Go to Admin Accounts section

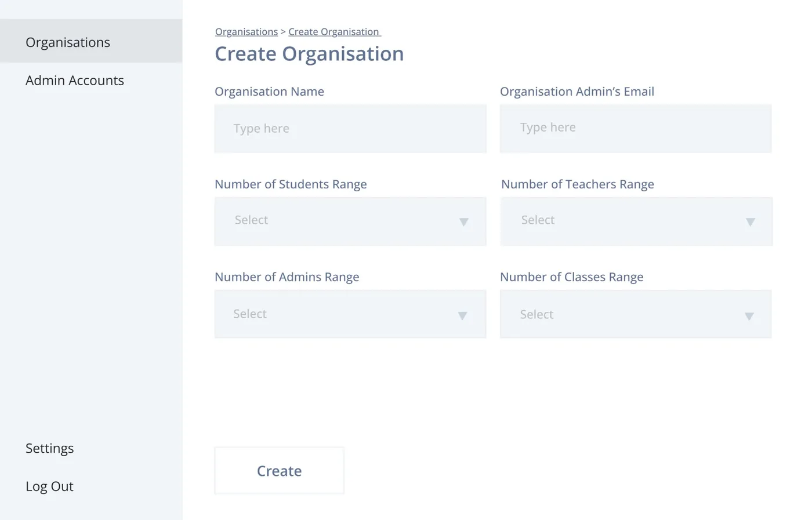[75, 80]
